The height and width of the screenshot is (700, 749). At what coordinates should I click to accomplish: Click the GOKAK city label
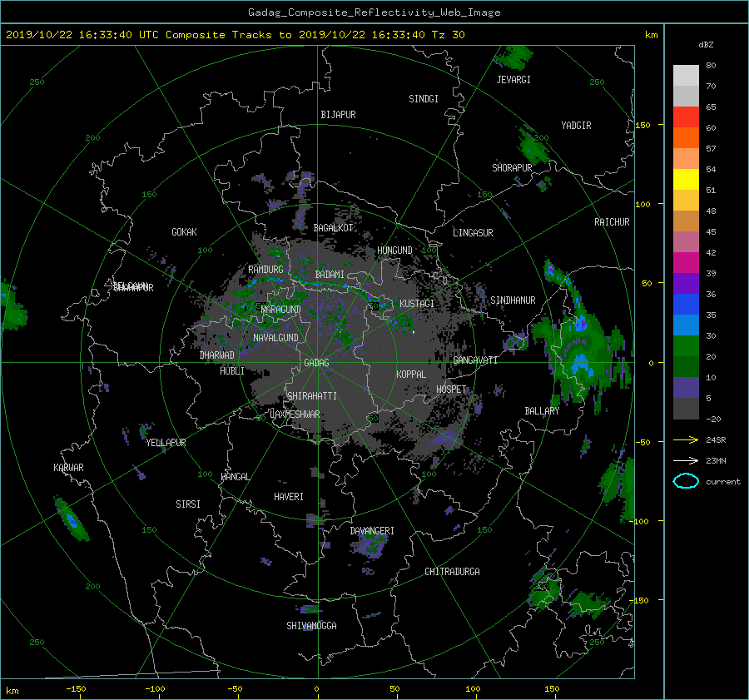pos(184,232)
